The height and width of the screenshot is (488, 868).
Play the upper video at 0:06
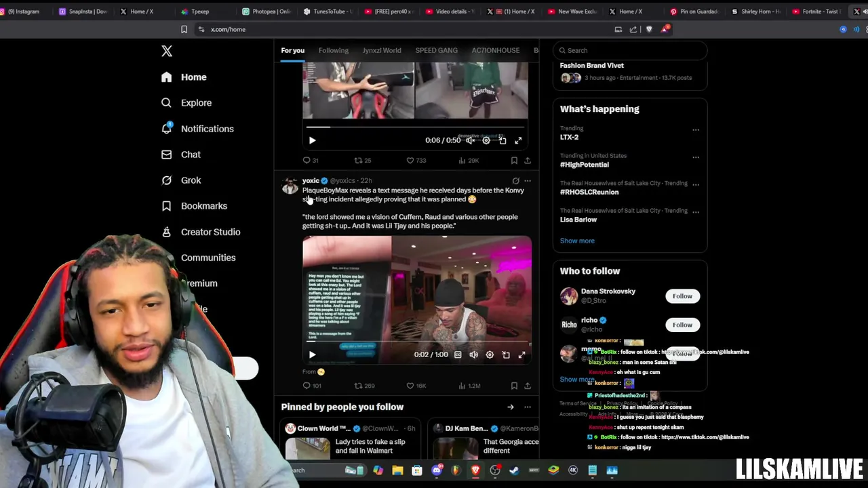(x=312, y=140)
